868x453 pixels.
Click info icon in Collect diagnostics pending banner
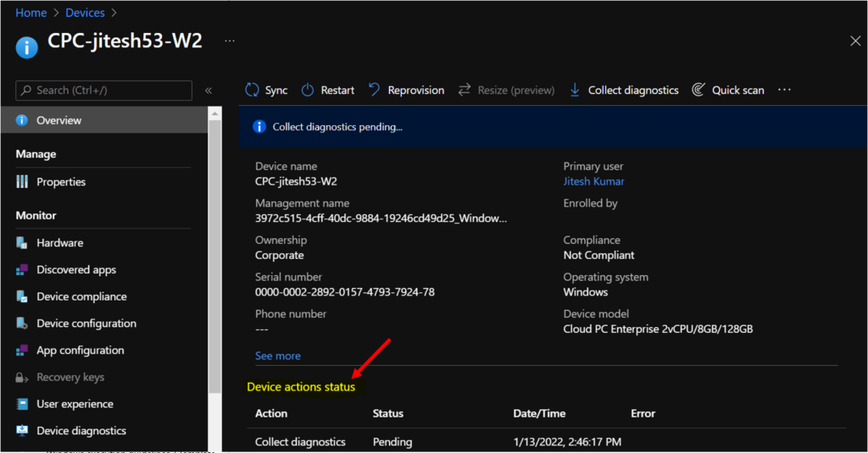click(259, 127)
